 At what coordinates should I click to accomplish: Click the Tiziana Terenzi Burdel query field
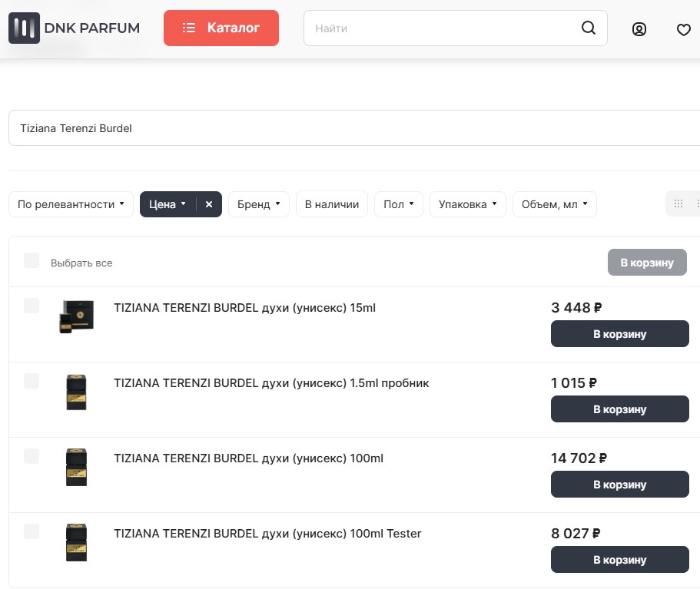[354, 127]
